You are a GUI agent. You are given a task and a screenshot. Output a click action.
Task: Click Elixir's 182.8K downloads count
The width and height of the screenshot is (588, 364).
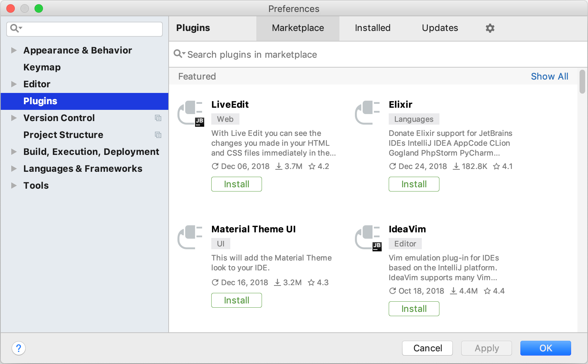(470, 166)
